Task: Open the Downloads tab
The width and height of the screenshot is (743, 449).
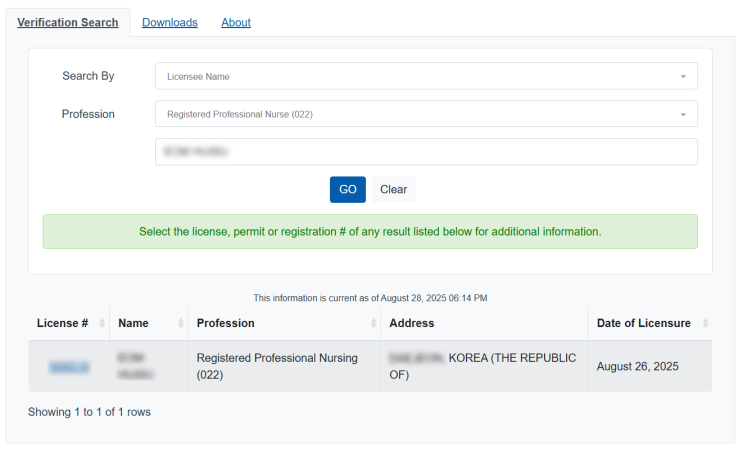Action: click(x=170, y=22)
